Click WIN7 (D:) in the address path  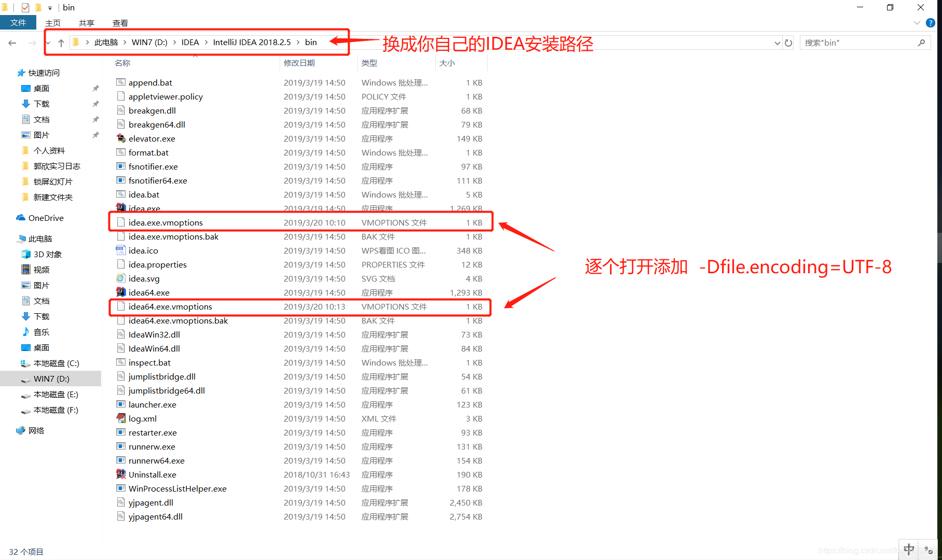tap(149, 42)
